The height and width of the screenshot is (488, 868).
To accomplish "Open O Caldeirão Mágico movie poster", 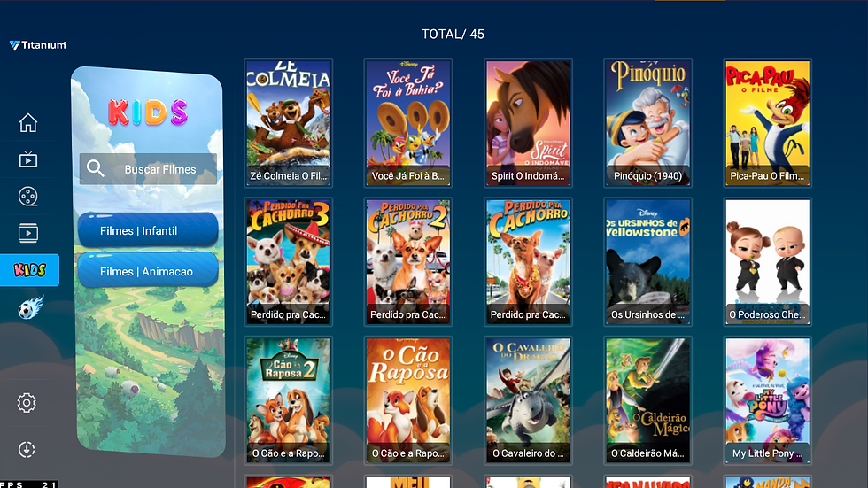I will (x=647, y=400).
